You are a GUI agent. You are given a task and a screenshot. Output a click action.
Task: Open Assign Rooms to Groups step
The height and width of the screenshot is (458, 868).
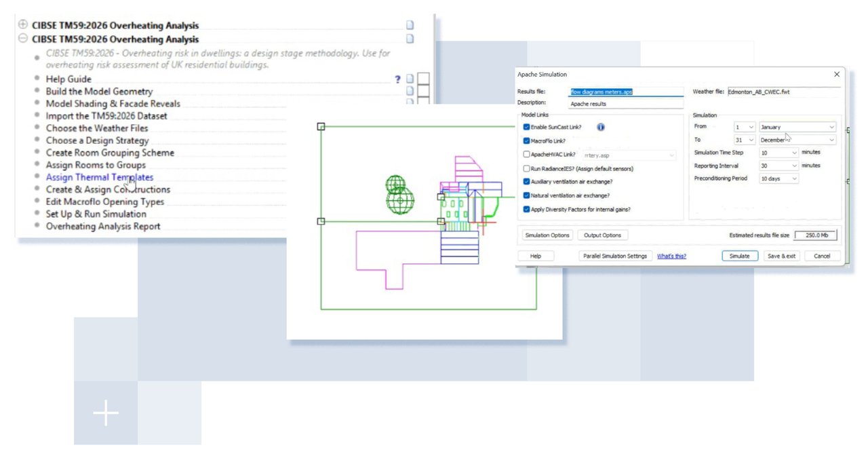click(96, 165)
